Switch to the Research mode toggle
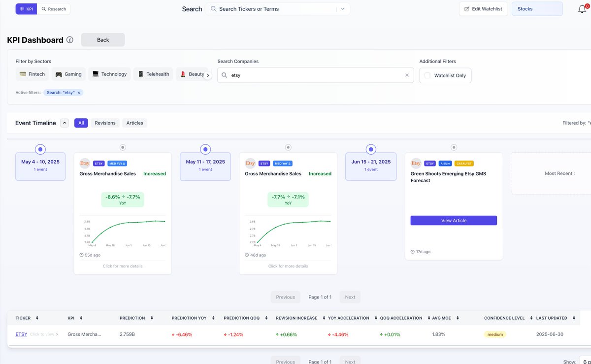 (x=54, y=9)
